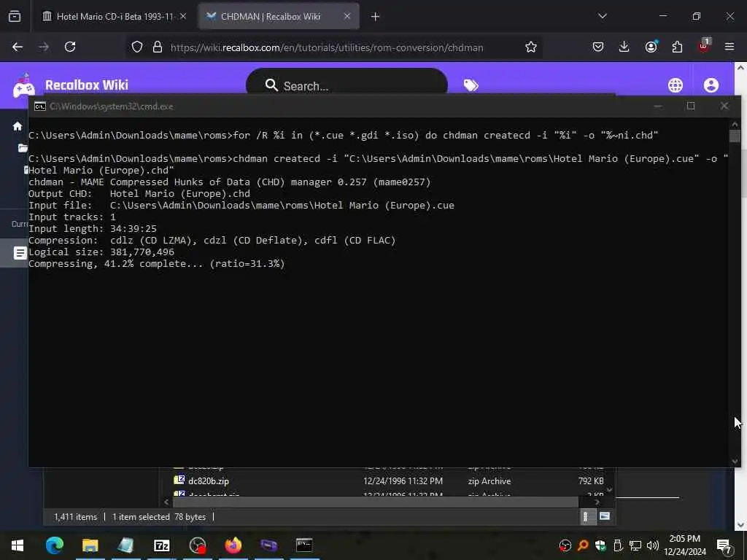747x560 pixels.
Task: Select the CHDMAN Recalbox Wiki tab
Action: pos(279,16)
